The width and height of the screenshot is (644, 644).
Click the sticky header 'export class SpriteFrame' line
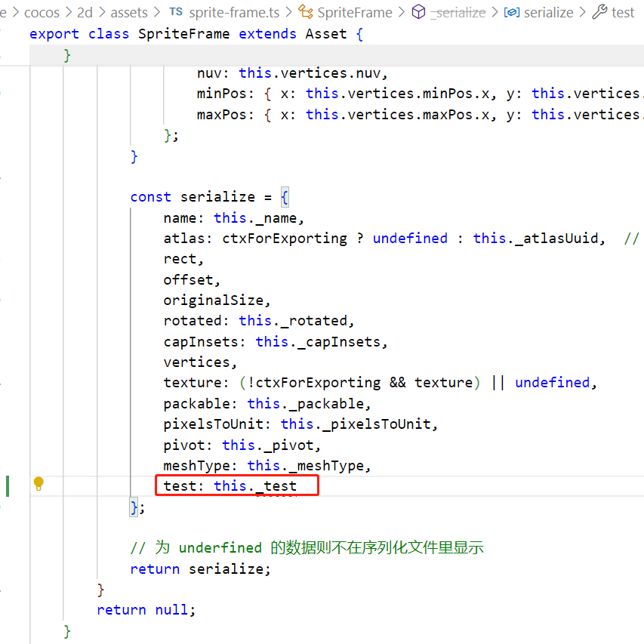tap(196, 34)
